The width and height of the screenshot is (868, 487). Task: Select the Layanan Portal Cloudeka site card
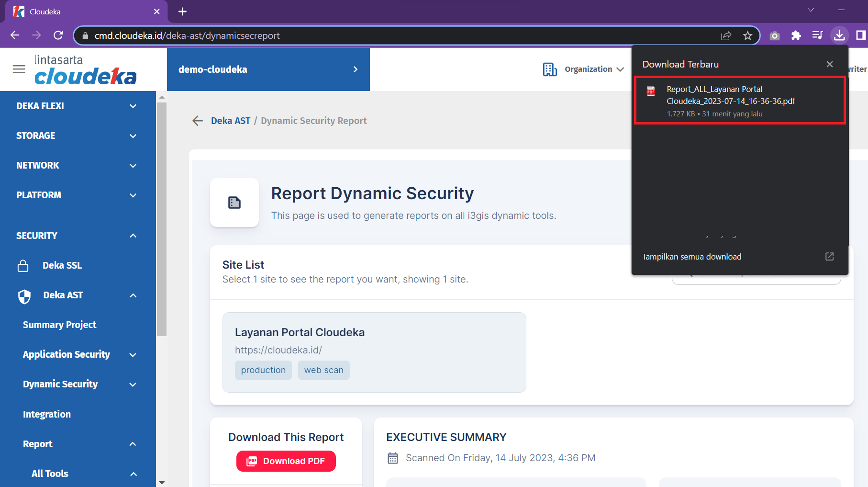[374, 352]
